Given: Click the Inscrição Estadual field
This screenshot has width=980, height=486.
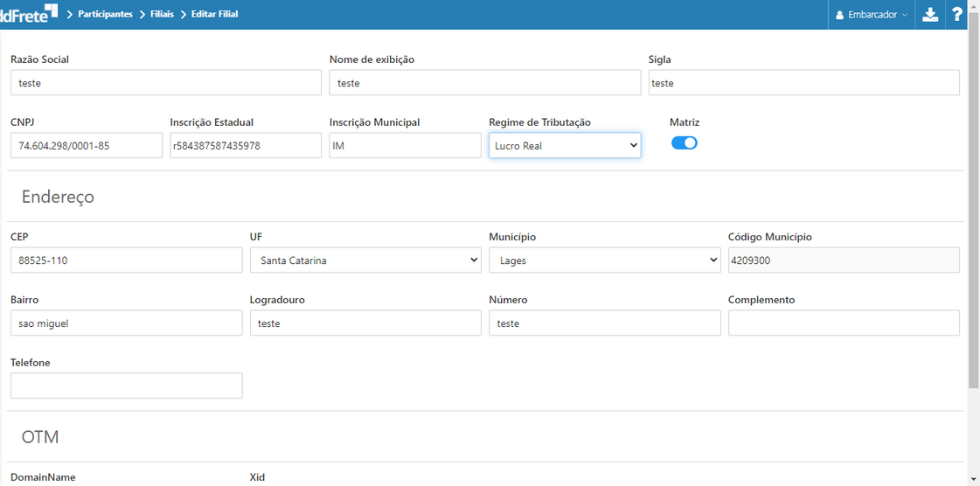Looking at the screenshot, I should click(246, 146).
